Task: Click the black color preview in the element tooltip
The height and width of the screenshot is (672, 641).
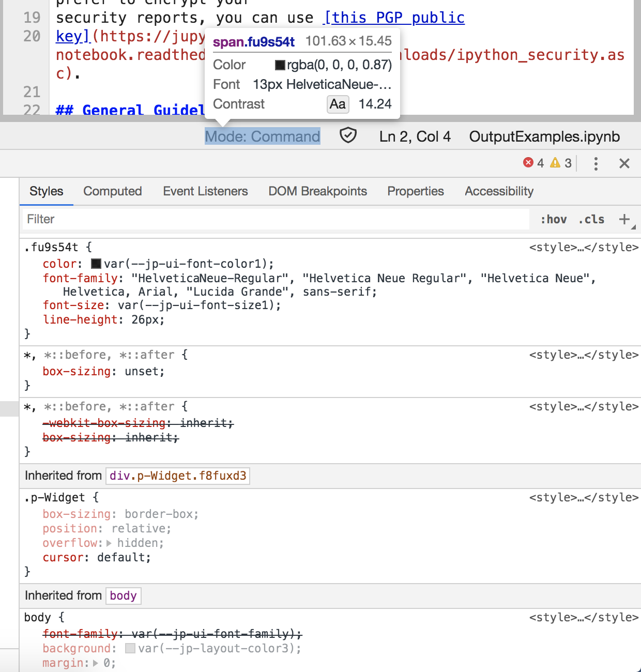Action: coord(279,65)
